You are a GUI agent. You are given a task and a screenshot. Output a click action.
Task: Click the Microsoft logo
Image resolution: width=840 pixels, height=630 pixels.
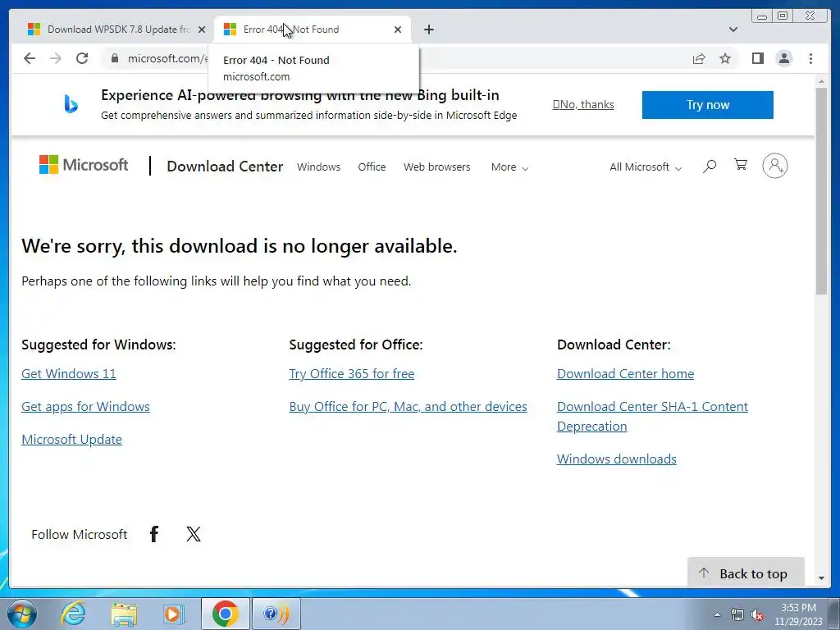[x=84, y=164]
